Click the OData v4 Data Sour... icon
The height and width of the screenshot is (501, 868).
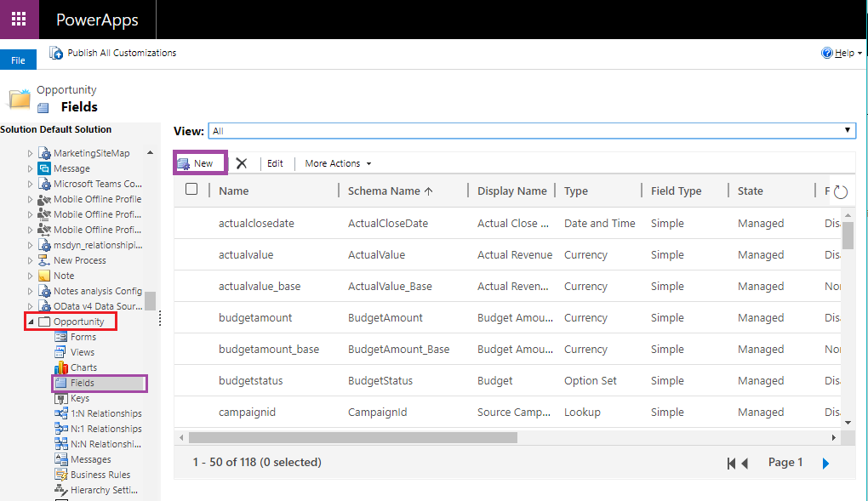[x=45, y=306]
